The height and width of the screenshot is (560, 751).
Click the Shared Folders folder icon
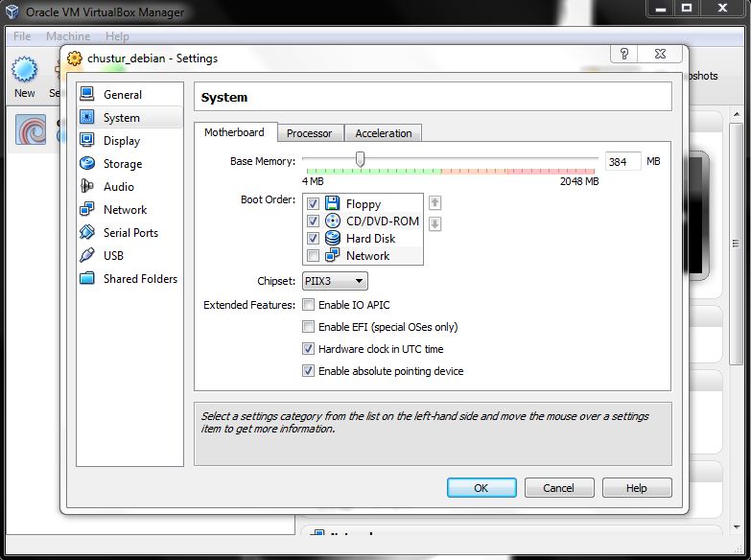click(87, 278)
